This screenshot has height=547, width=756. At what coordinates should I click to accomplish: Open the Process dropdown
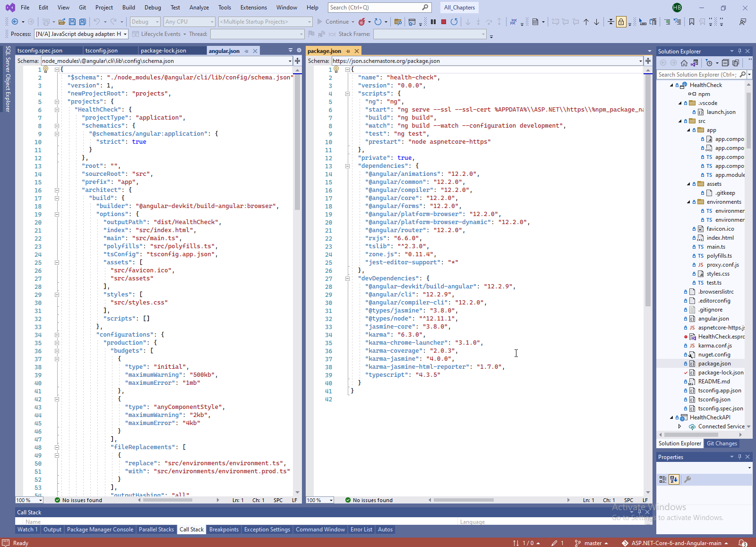pos(125,34)
